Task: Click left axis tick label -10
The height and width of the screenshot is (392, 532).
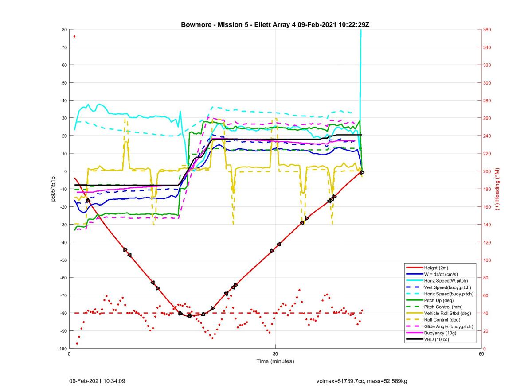Action: pyautogui.click(x=63, y=189)
